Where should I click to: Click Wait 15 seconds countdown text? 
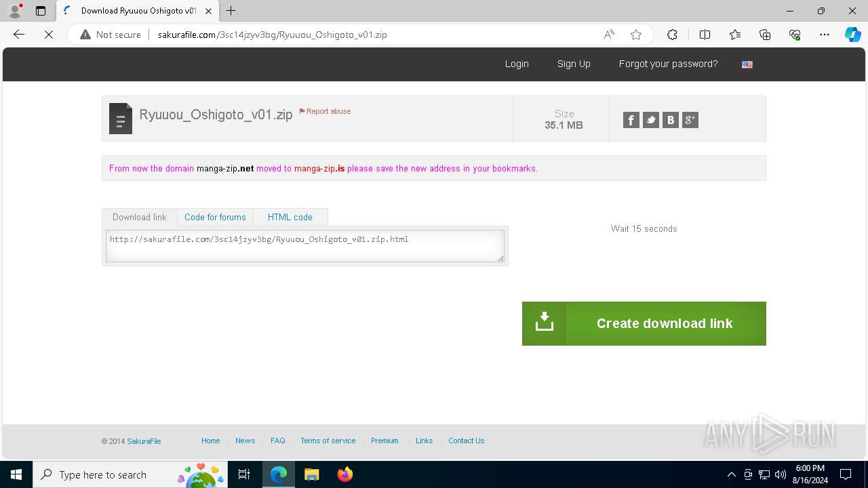click(644, 228)
